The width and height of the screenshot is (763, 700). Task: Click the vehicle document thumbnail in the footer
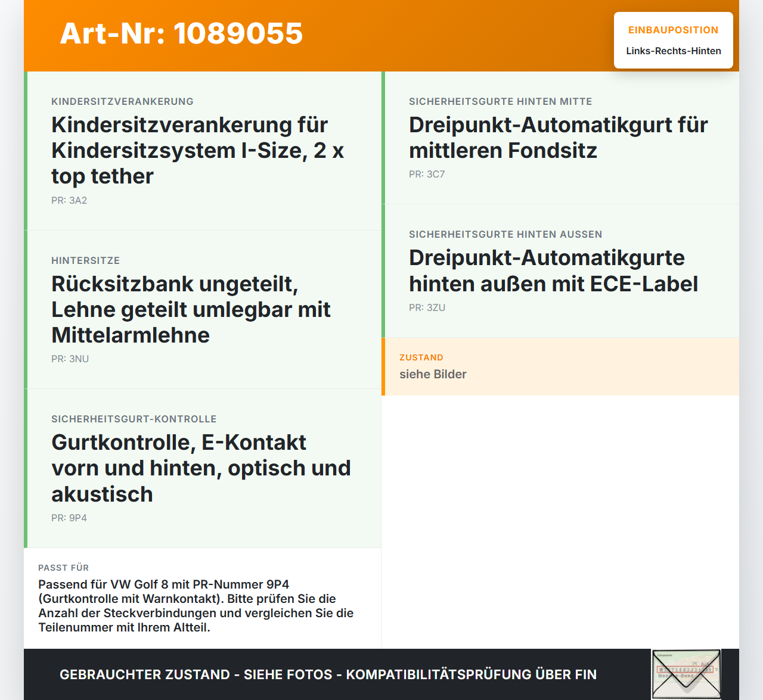pyautogui.click(x=686, y=674)
